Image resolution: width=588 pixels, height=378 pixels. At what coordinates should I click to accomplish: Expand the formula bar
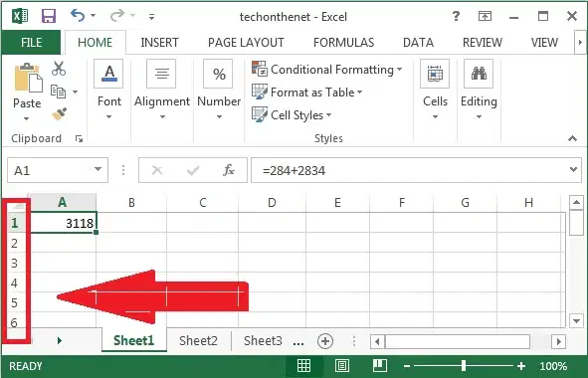point(574,169)
